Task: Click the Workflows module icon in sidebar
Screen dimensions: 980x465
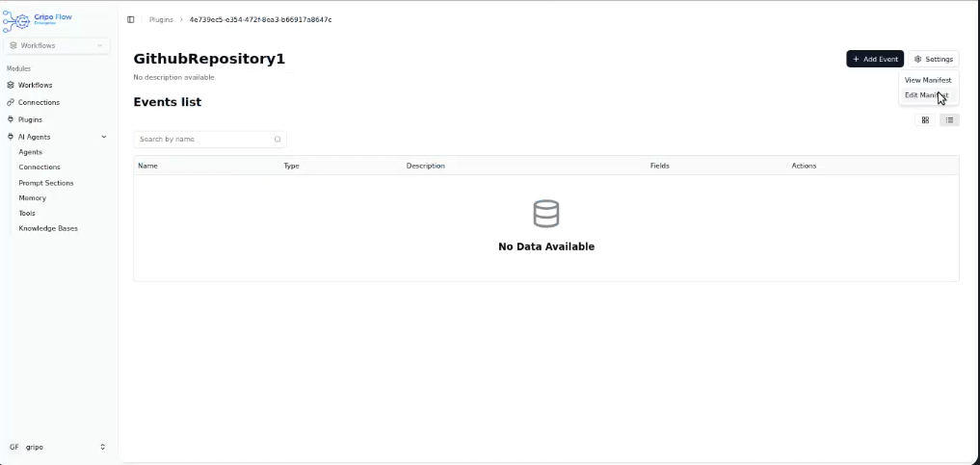Action: click(11, 85)
